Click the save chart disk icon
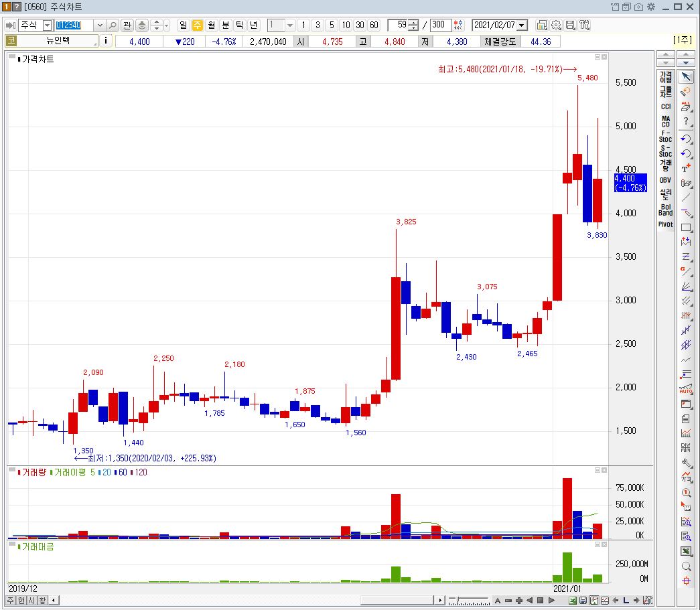700x610 pixels. [570, 25]
